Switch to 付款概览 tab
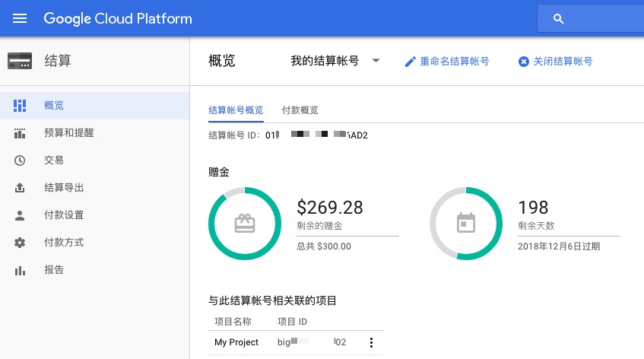 point(300,110)
